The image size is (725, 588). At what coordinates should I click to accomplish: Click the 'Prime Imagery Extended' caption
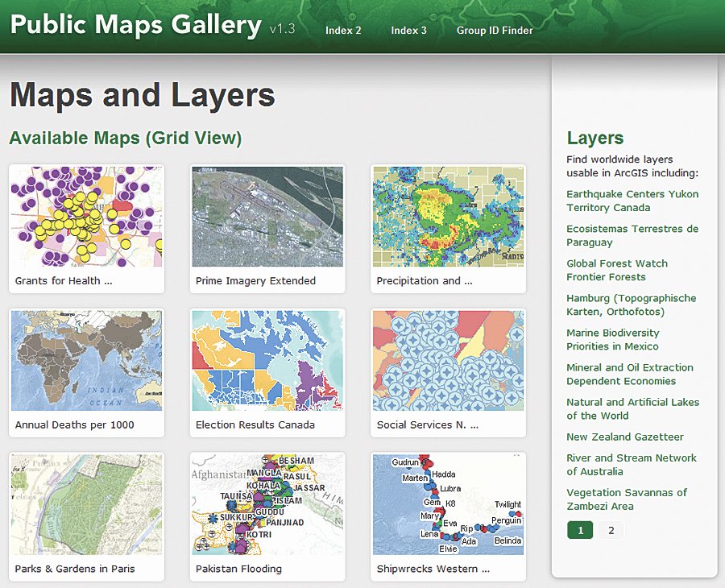coord(255,281)
